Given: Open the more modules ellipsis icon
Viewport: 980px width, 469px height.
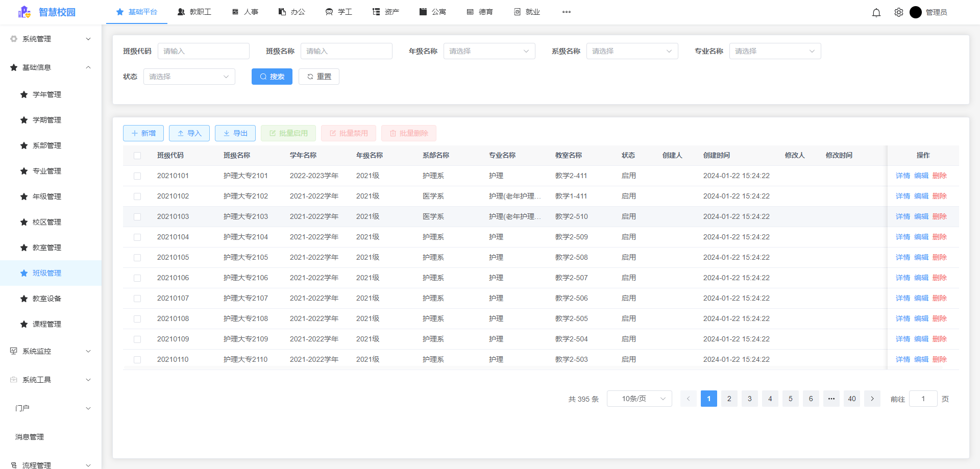Looking at the screenshot, I should tap(566, 12).
